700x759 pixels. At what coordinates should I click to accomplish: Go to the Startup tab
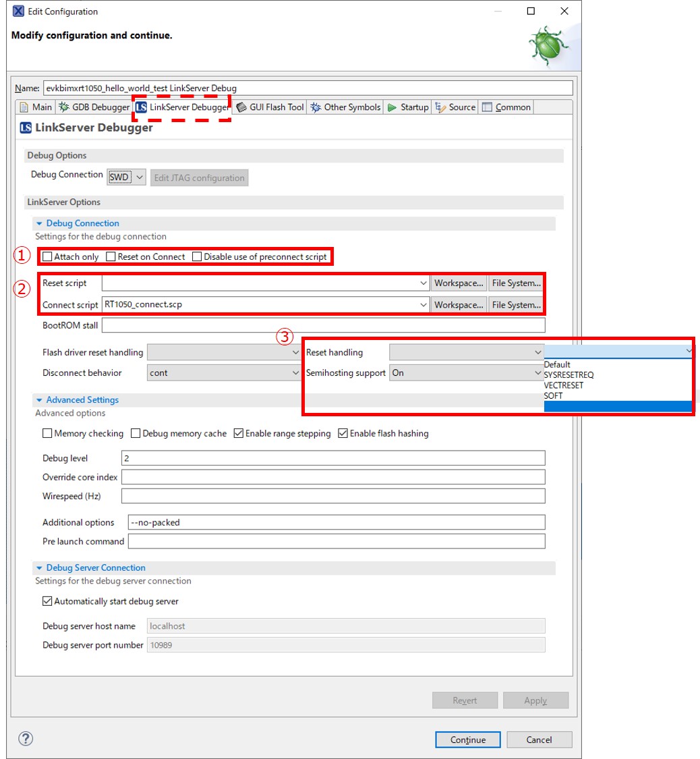408,107
